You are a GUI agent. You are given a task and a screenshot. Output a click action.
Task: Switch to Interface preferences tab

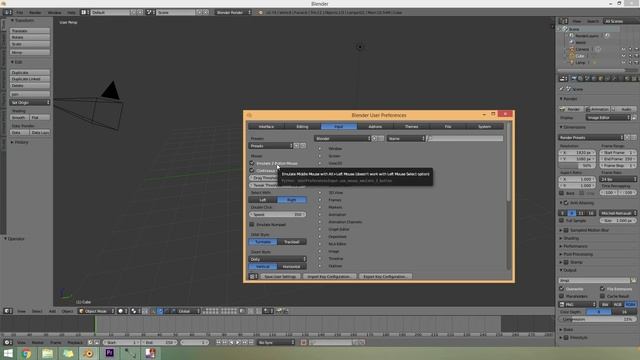click(266, 127)
